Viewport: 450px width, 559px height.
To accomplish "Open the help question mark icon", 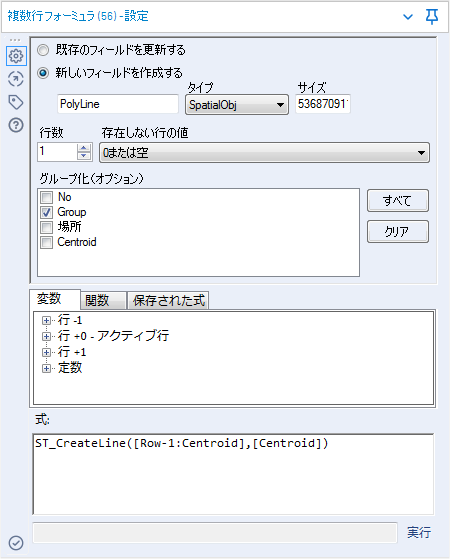I will [16, 125].
